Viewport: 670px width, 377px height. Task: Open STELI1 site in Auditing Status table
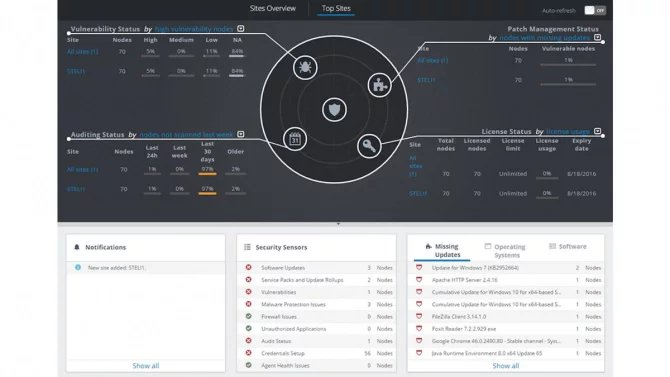coord(76,189)
